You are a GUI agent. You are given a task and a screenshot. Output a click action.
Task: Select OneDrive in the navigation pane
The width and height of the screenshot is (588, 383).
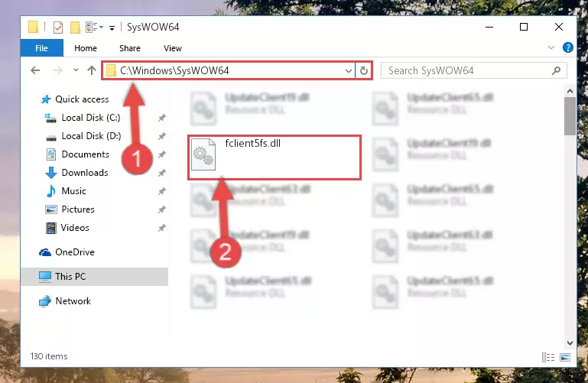pyautogui.click(x=75, y=252)
